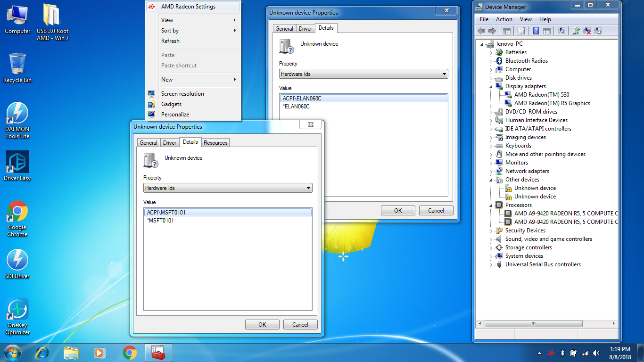Image resolution: width=644 pixels, height=362 pixels.
Task: Click the uninstall device icon with red X
Action: coord(587,31)
